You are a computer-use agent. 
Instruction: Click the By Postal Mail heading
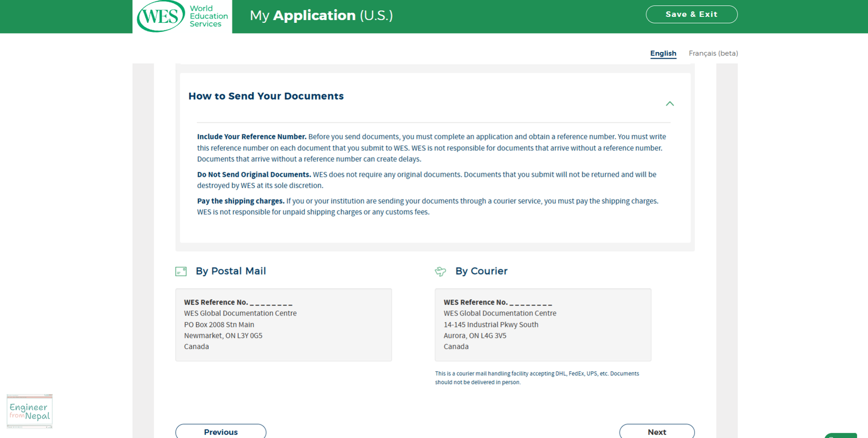tap(231, 271)
